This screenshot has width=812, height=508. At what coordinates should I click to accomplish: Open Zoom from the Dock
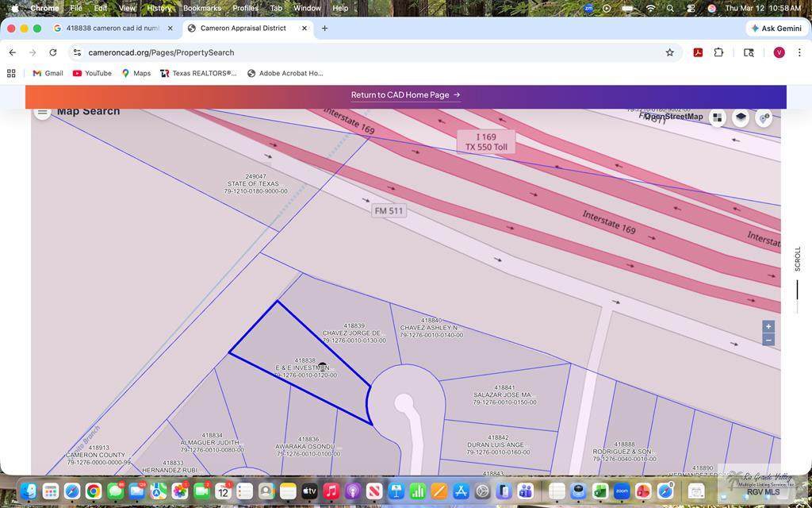[622, 491]
